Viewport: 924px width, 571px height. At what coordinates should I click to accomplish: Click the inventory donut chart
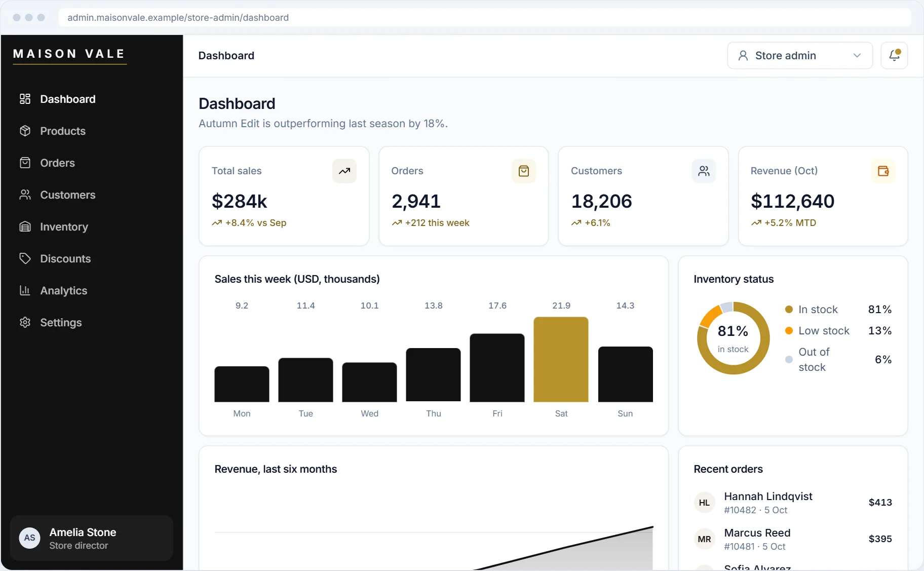pos(733,338)
